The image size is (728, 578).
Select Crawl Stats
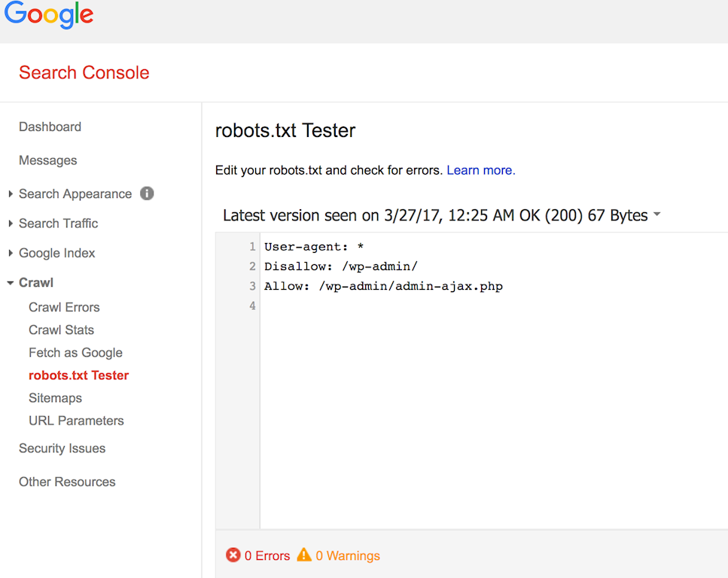(x=61, y=330)
